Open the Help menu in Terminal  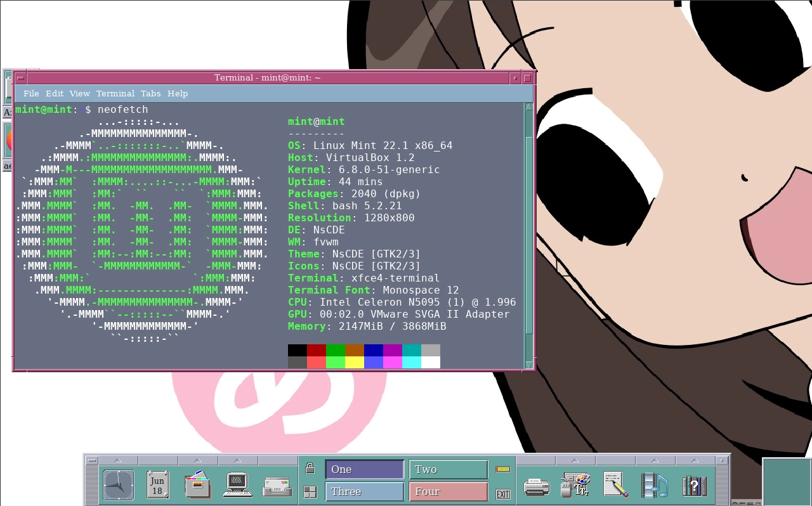pyautogui.click(x=178, y=93)
